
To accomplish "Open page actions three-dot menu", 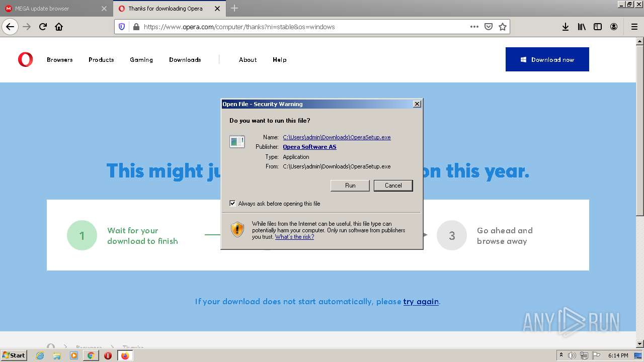I will point(474,27).
